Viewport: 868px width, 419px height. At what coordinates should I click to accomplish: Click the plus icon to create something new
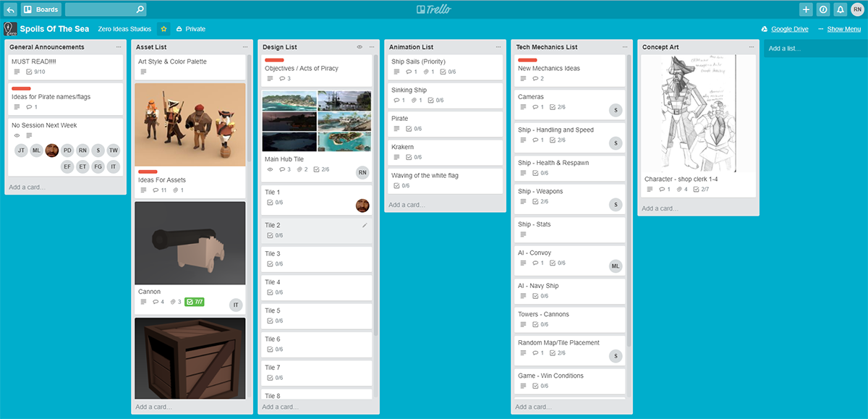click(x=805, y=9)
